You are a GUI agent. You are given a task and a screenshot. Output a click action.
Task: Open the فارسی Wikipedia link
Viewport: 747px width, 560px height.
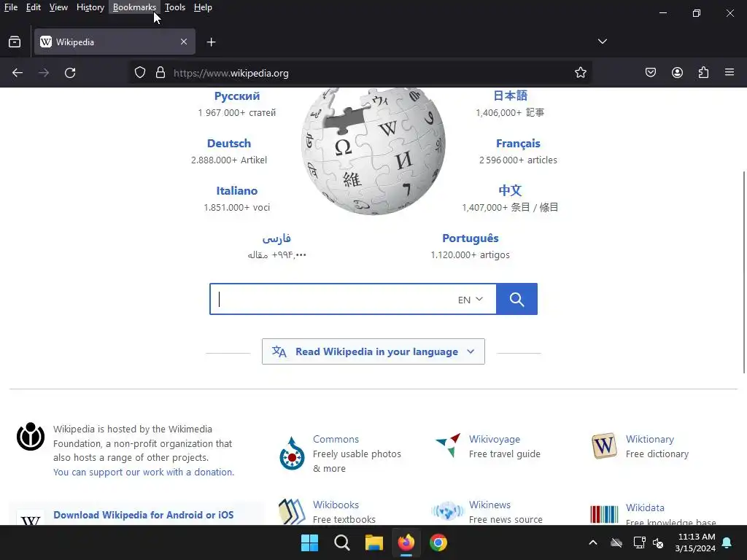click(x=276, y=238)
